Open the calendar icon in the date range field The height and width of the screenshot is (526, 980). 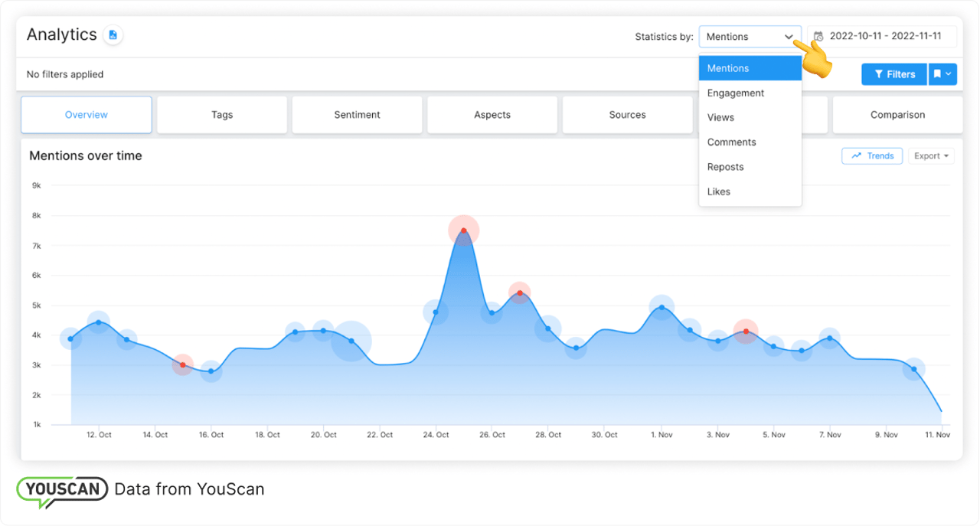pyautogui.click(x=818, y=35)
